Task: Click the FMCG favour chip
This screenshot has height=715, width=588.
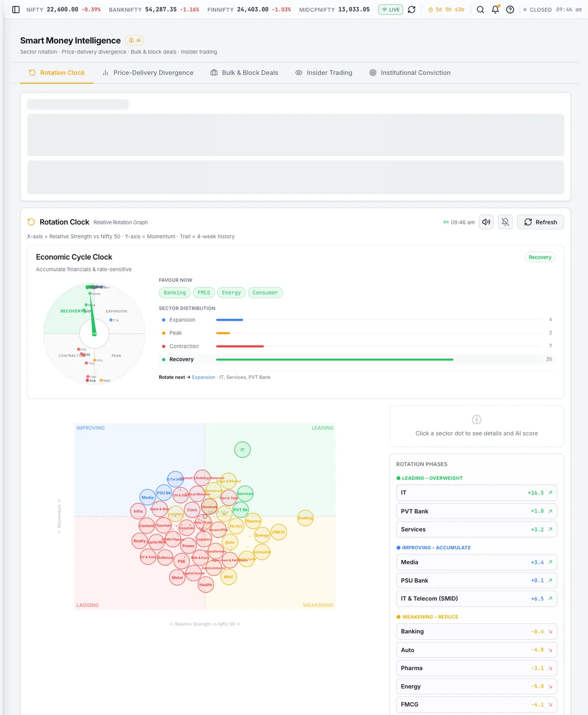Action: tap(204, 293)
